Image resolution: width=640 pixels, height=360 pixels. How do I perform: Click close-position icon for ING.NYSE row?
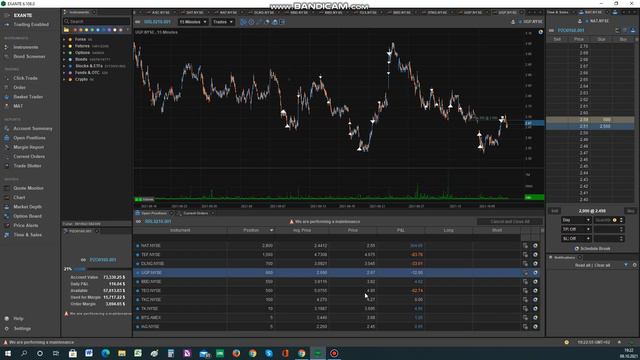[x=535, y=327]
